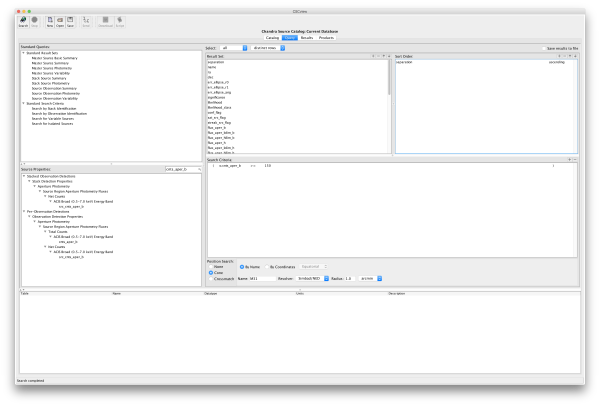The width and height of the screenshot is (600, 406).
Task: Click the Send toolbar icon
Action: [87, 21]
